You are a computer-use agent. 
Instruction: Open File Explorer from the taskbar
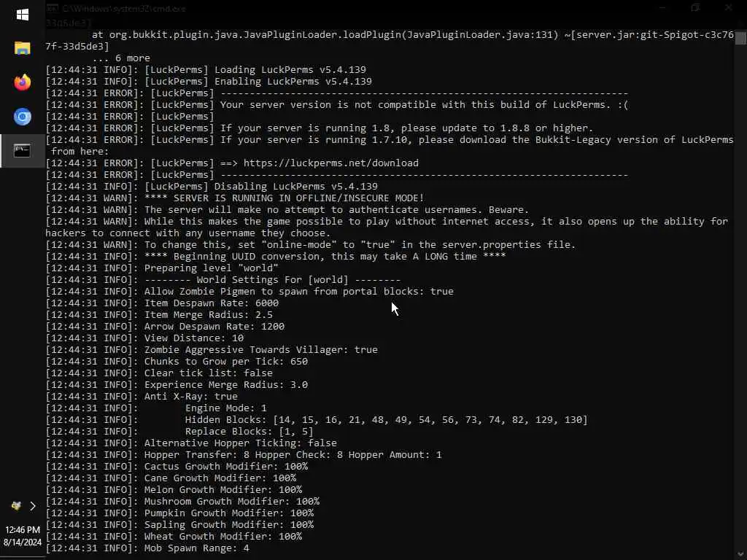coord(22,48)
